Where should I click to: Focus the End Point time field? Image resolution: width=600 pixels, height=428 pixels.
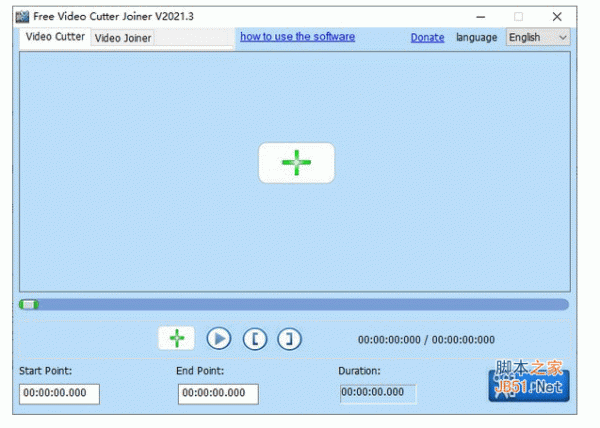218,394
